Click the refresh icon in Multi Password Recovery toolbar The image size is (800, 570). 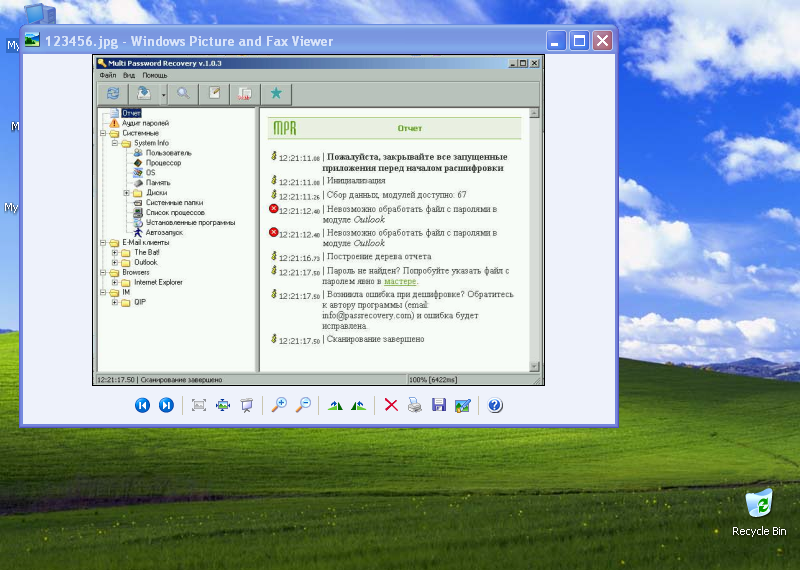pos(113,93)
